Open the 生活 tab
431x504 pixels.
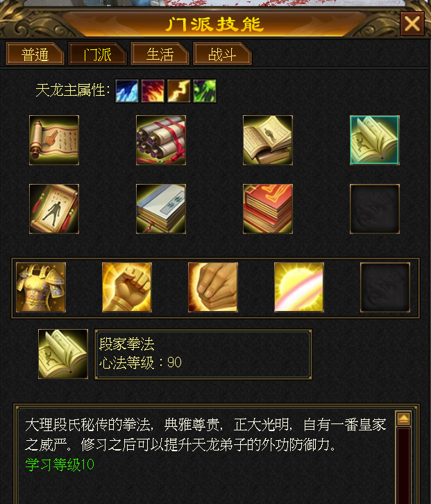160,54
